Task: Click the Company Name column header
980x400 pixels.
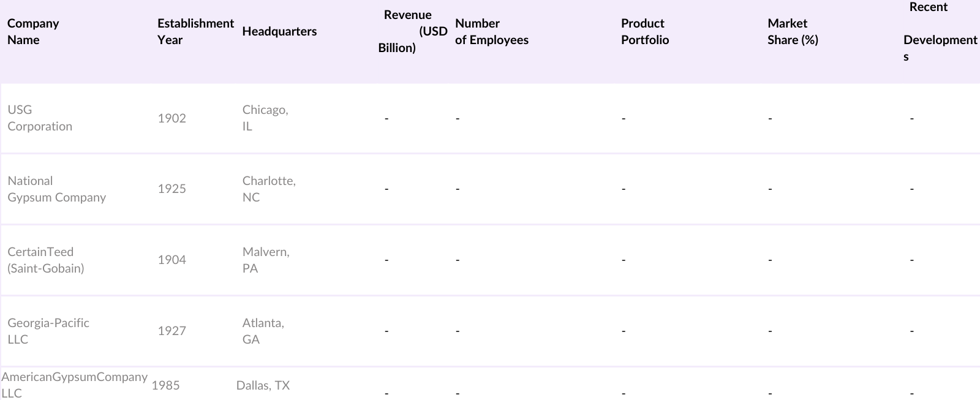Action: coord(33,32)
